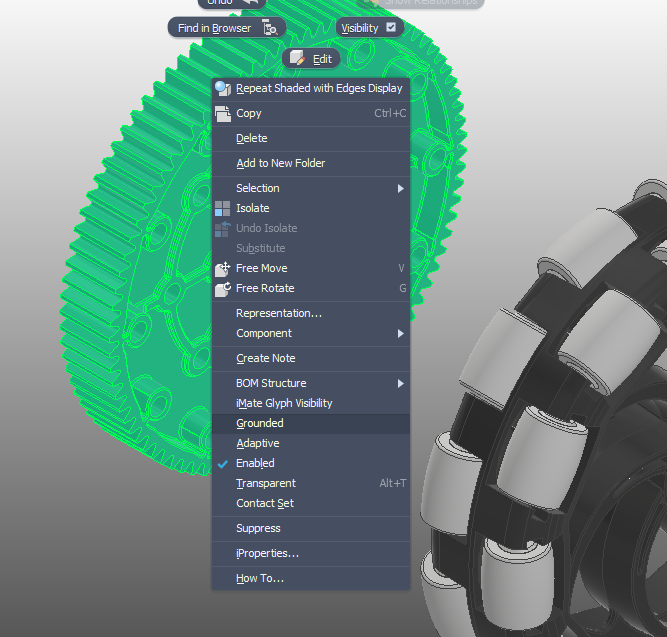Click the Edit pencil-cube icon

point(297,58)
